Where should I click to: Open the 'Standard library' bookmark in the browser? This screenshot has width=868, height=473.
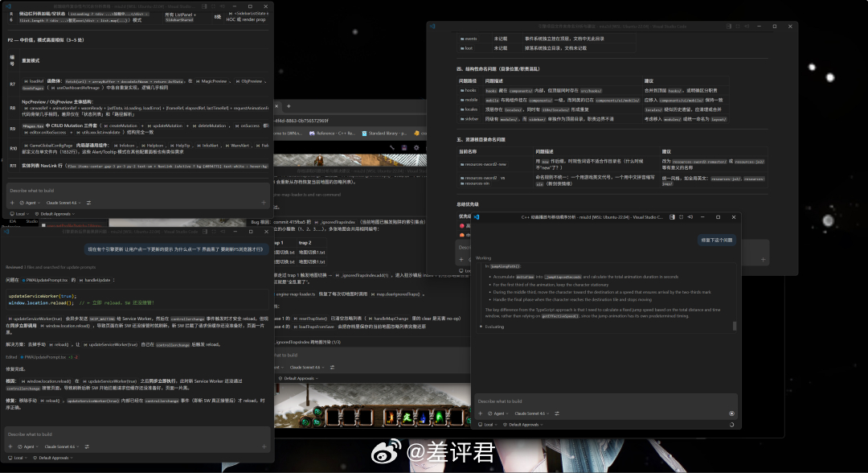tap(386, 133)
